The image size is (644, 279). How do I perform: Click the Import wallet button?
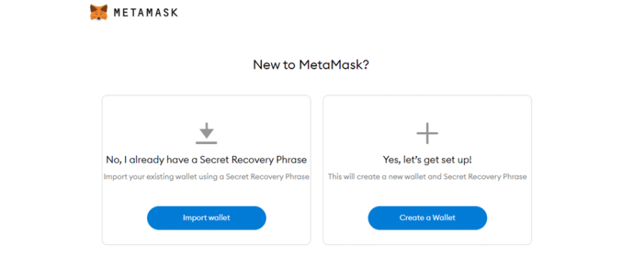[206, 218]
